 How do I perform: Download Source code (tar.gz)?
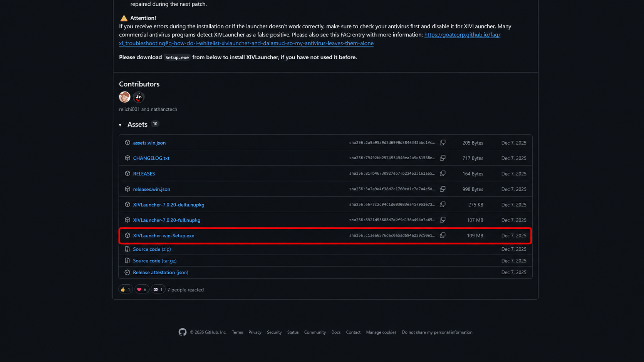pos(155,261)
